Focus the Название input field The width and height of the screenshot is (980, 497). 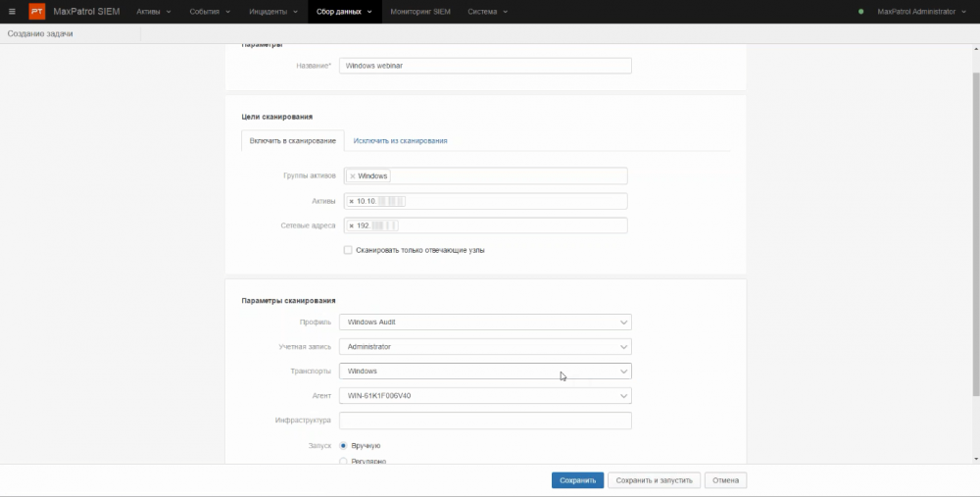click(485, 66)
